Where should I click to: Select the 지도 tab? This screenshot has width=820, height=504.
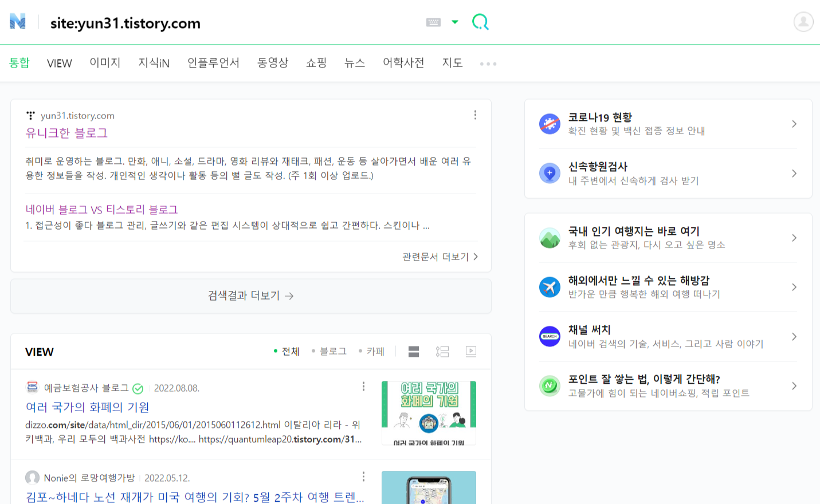(452, 62)
